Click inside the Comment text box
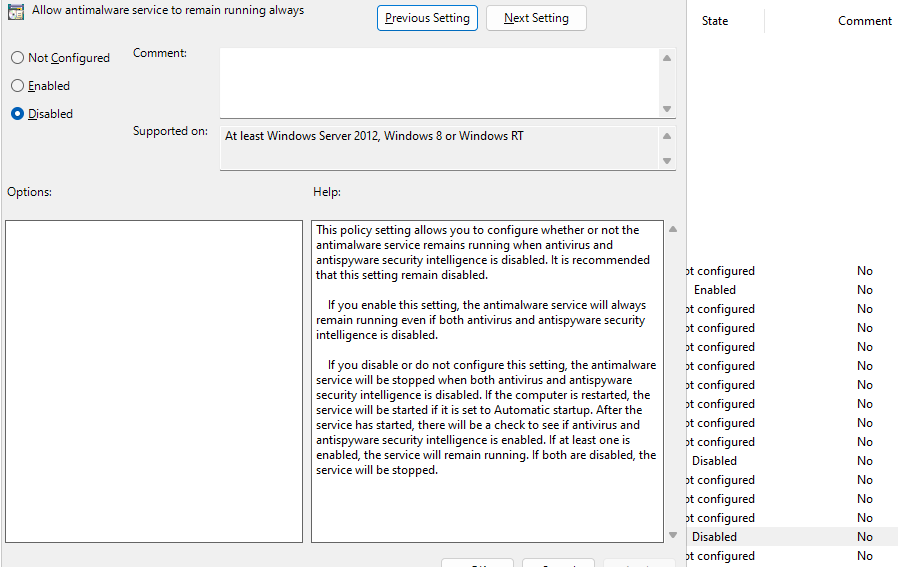898x567 pixels. tap(438, 82)
